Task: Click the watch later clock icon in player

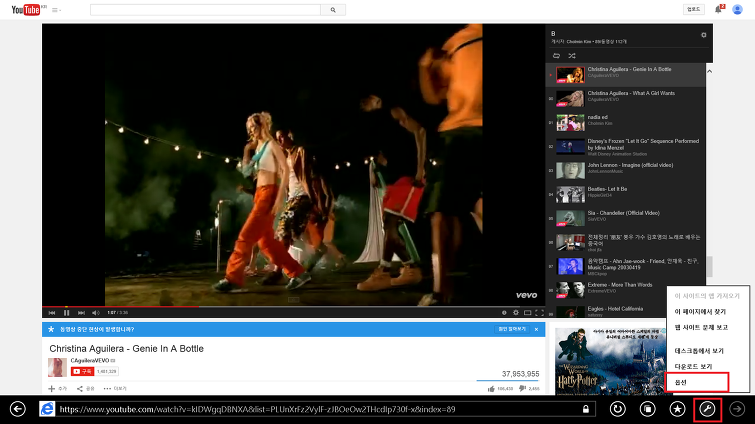Action: (504, 313)
